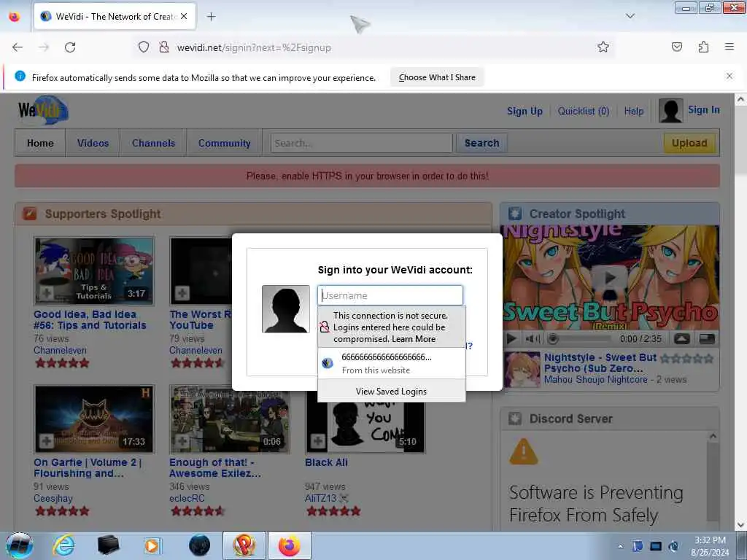Viewport: 747px width, 560px height.
Task: Open the Help link
Action: (634, 111)
